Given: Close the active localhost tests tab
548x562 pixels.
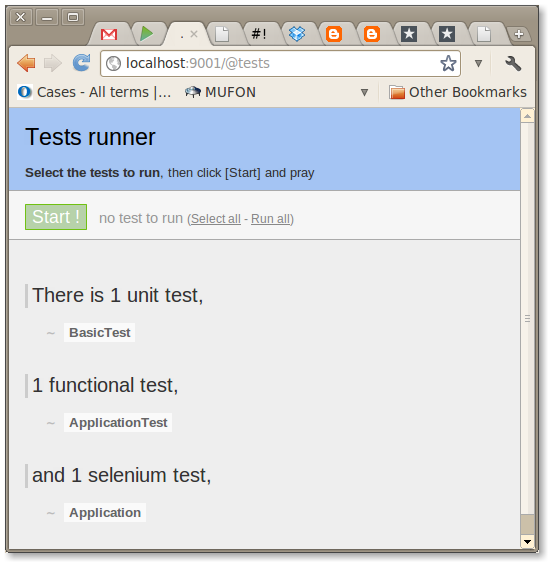Looking at the screenshot, I should (194, 34).
